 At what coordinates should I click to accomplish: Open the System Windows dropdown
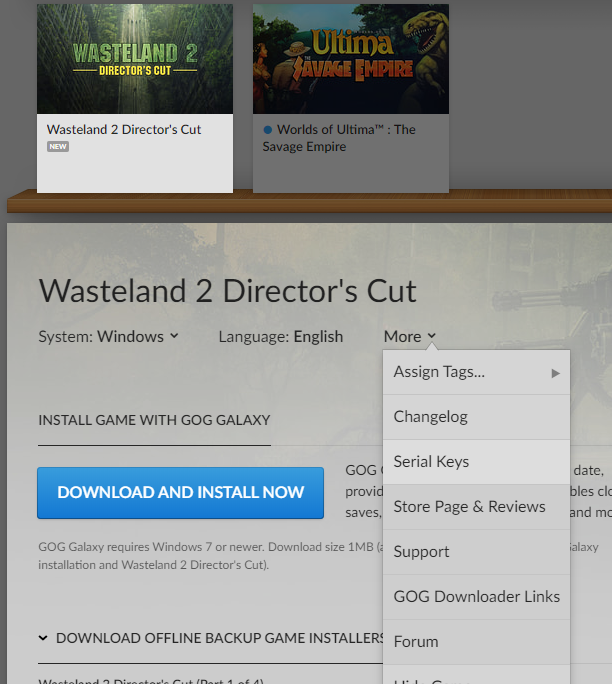pos(108,336)
